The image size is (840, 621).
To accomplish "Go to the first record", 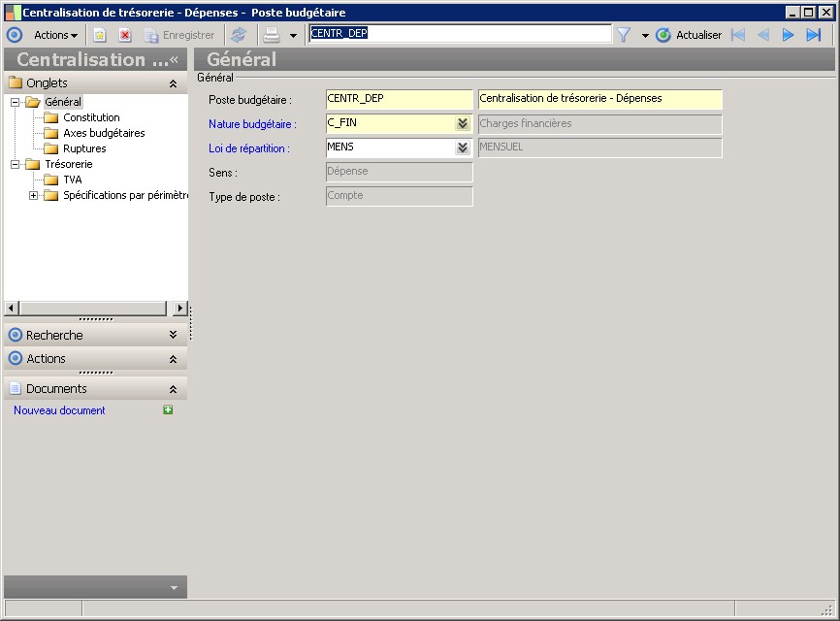I will (738, 35).
